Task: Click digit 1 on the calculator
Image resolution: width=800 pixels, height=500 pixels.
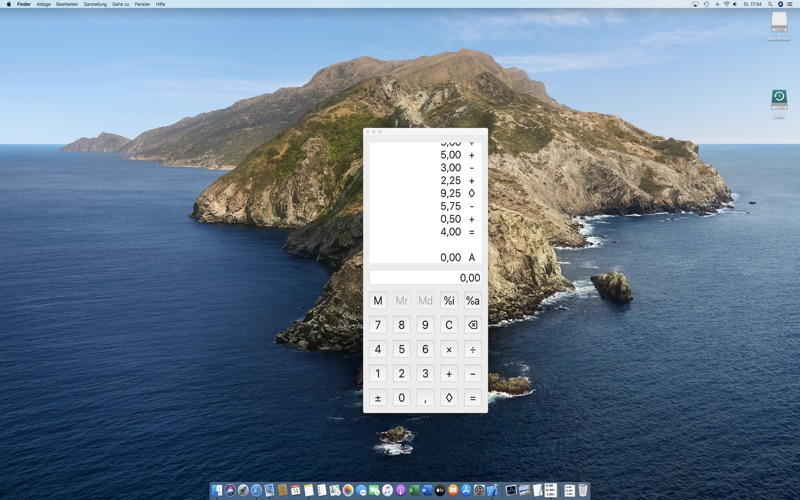Action: [x=378, y=373]
